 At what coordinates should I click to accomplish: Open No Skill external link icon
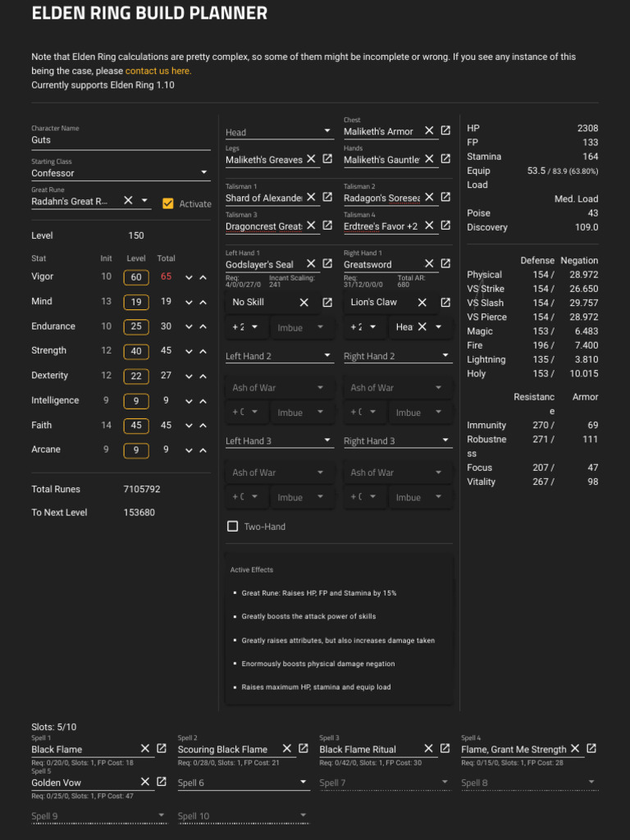(x=327, y=302)
